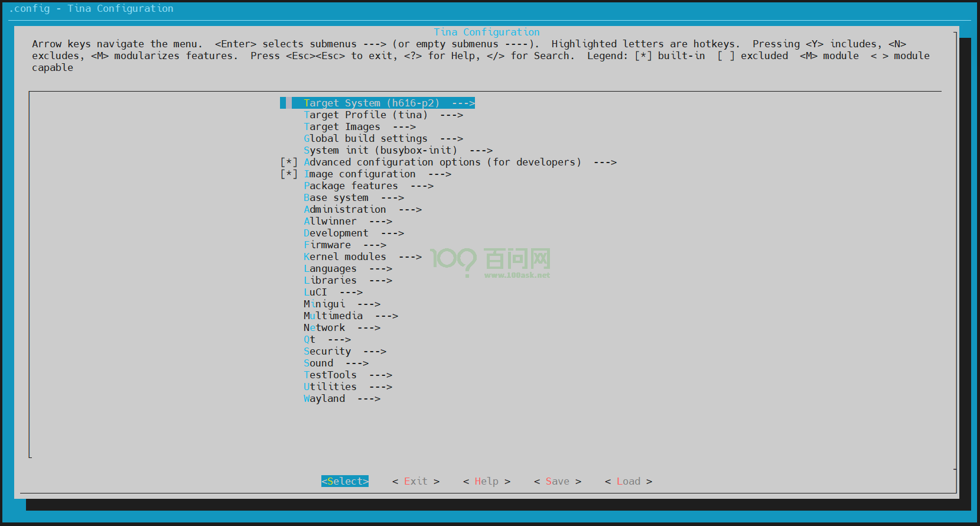Open the Target Profile (tina) submenu
This screenshot has width=980, height=526.
tap(365, 115)
